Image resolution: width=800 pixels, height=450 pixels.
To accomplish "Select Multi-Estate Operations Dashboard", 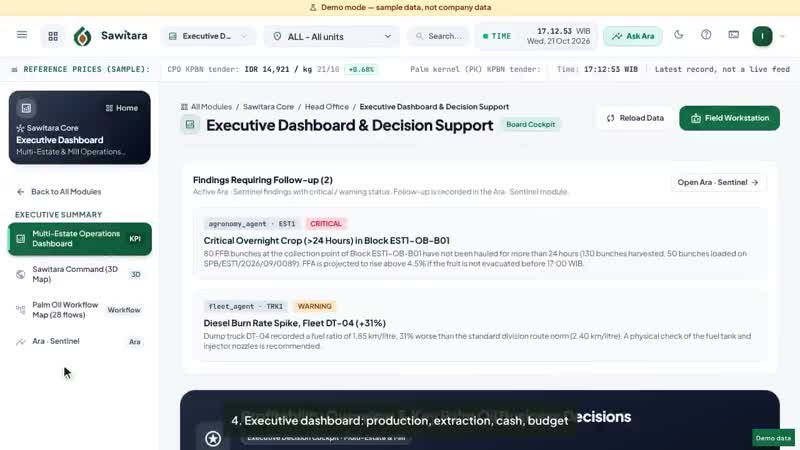I will click(x=80, y=239).
